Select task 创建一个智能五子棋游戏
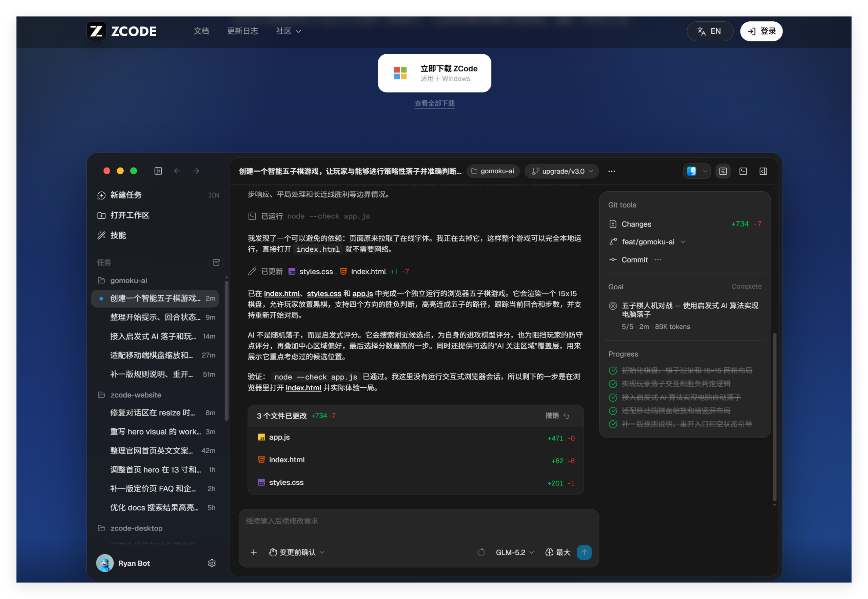868x599 pixels. point(155,298)
